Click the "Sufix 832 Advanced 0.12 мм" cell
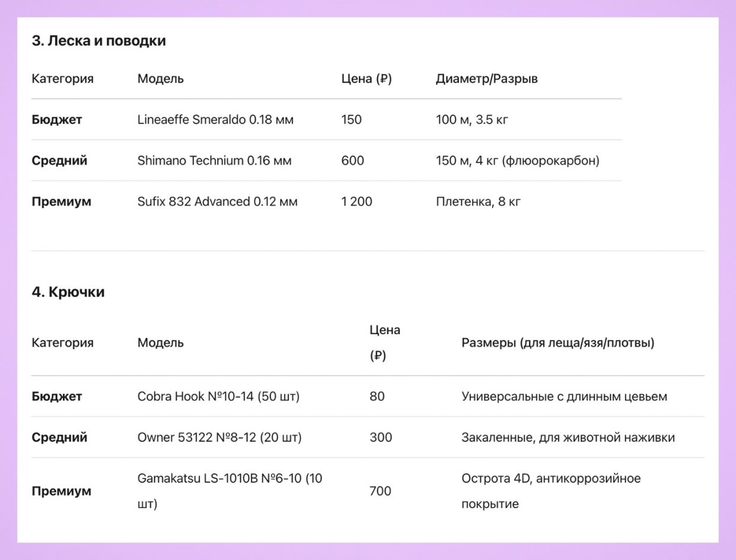 point(217,202)
